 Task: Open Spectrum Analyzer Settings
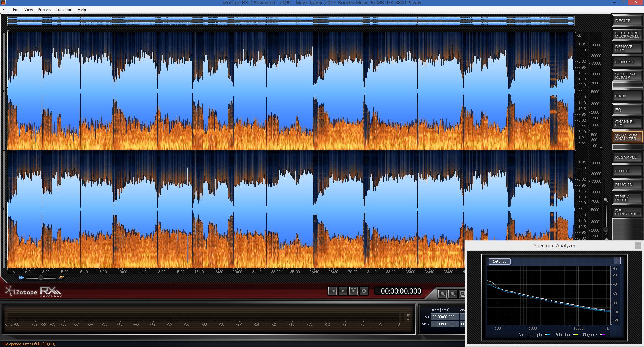(x=500, y=262)
